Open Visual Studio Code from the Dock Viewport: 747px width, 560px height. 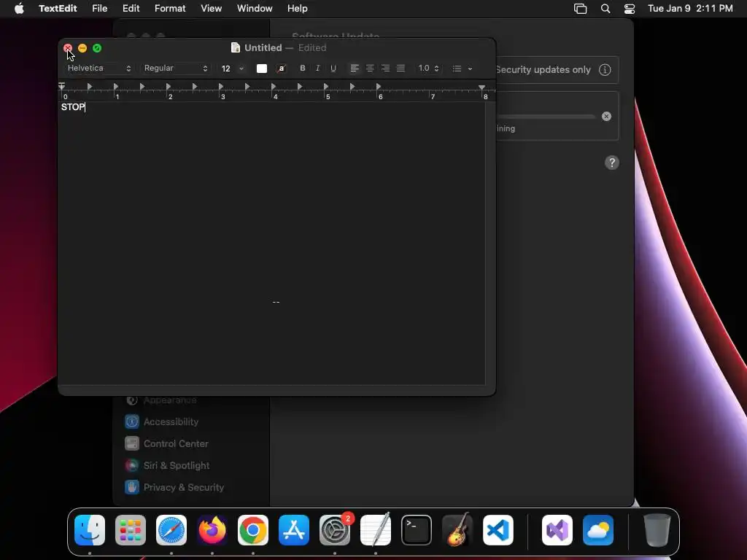[498, 530]
